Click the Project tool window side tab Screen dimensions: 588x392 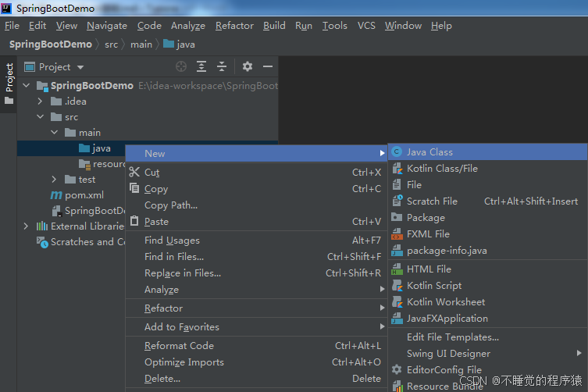9,84
